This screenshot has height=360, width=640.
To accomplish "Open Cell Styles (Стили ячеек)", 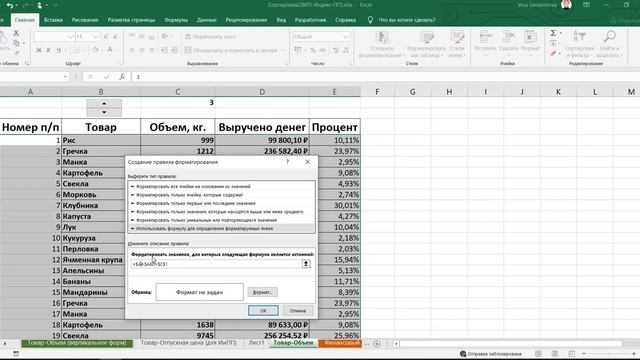I will pyautogui.click(x=457, y=44).
